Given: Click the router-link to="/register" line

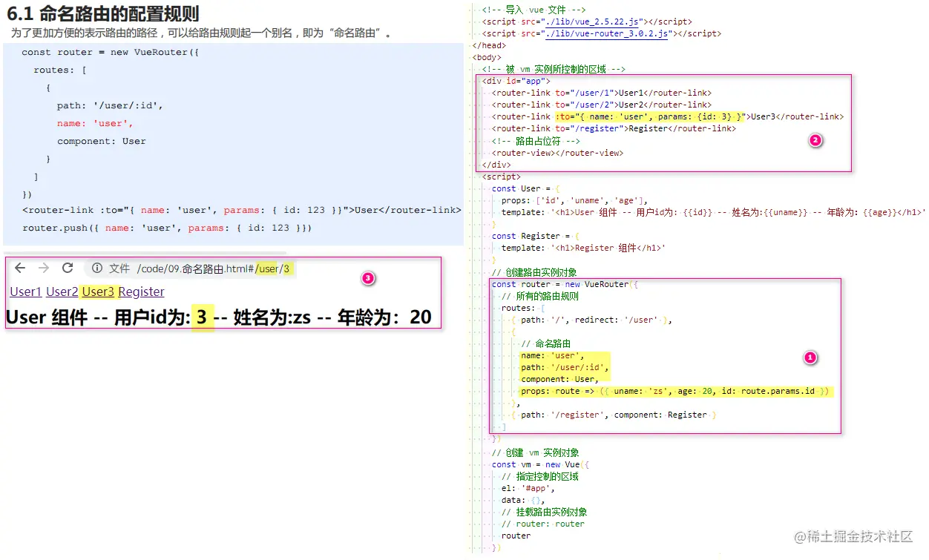Looking at the screenshot, I should [614, 128].
